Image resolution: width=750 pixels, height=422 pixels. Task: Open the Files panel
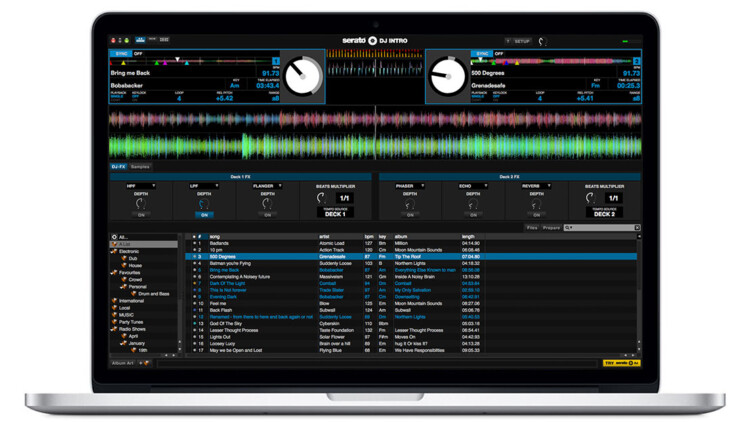point(532,228)
